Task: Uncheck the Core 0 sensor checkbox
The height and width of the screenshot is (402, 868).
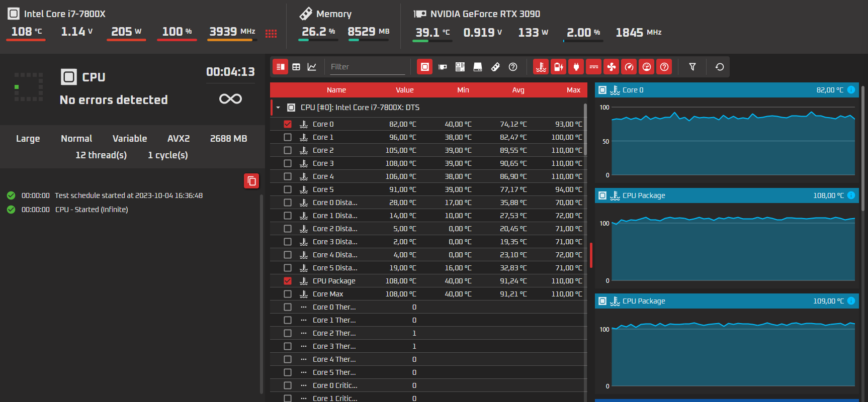Action: click(288, 124)
